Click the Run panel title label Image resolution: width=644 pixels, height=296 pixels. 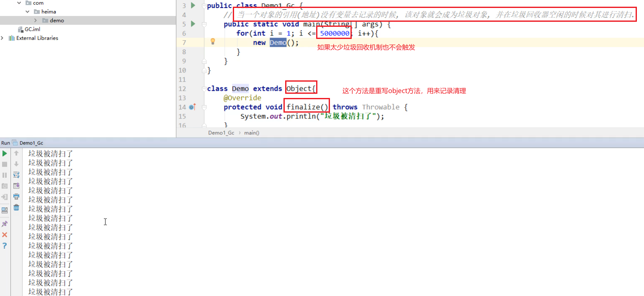click(x=5, y=143)
